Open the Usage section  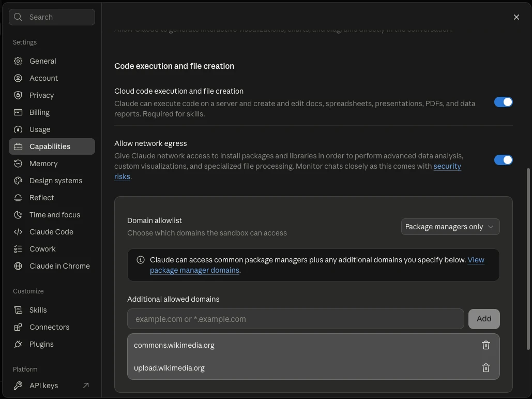tap(52, 129)
